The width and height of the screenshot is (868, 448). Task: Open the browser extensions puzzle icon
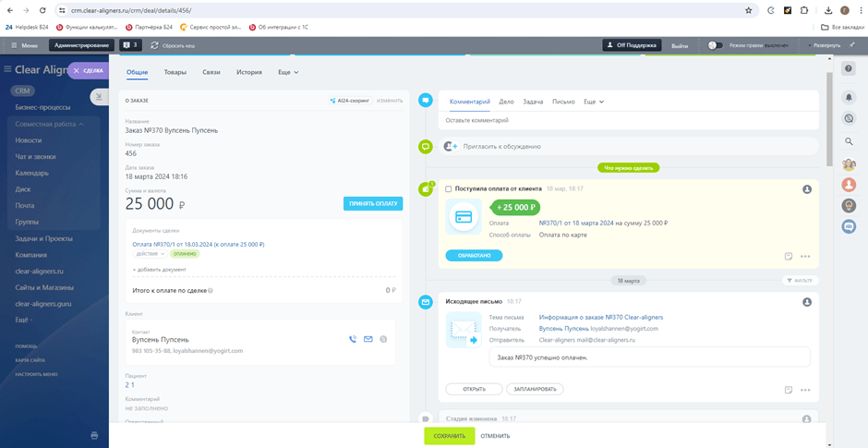click(804, 10)
